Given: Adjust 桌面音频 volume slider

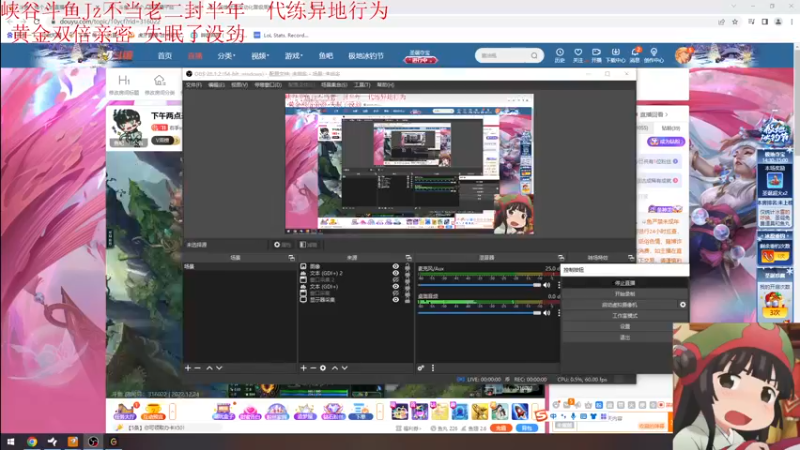Looking at the screenshot, I should click(x=480, y=313).
